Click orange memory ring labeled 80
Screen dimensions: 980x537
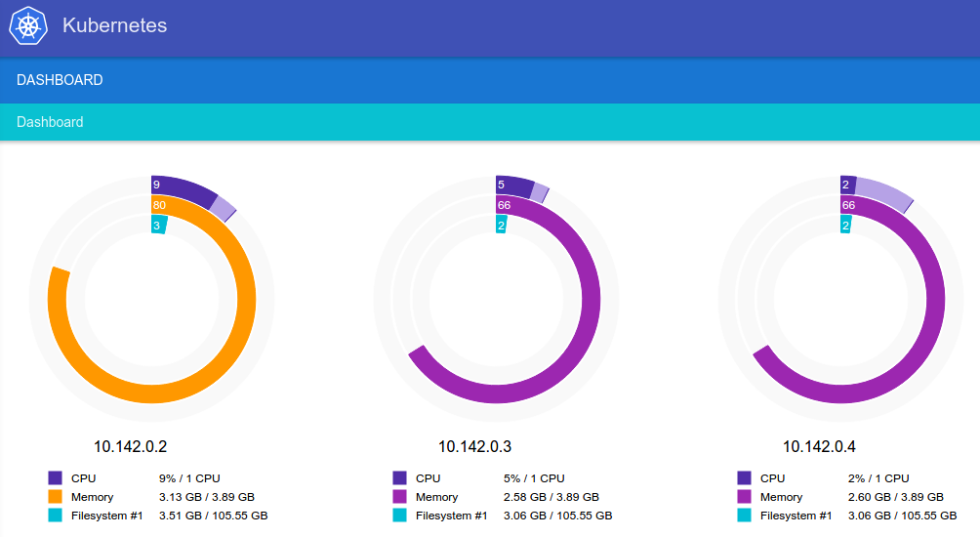[246, 299]
